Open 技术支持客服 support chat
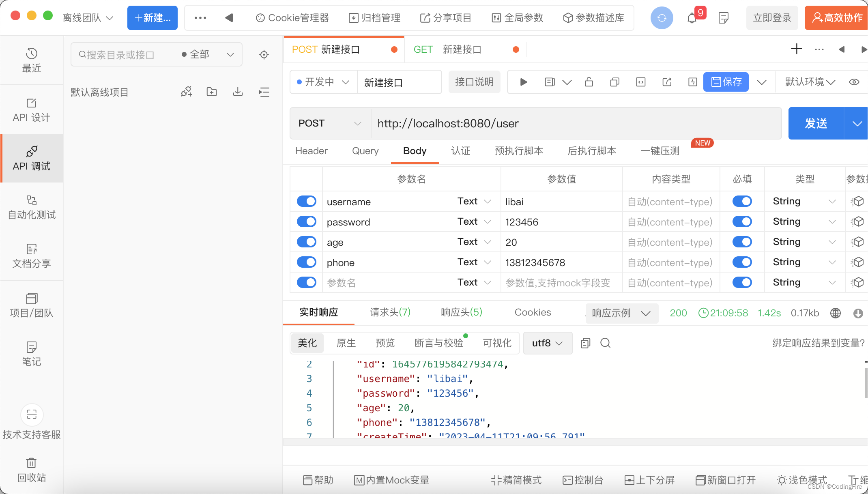Viewport: 868px width, 494px height. click(32, 422)
